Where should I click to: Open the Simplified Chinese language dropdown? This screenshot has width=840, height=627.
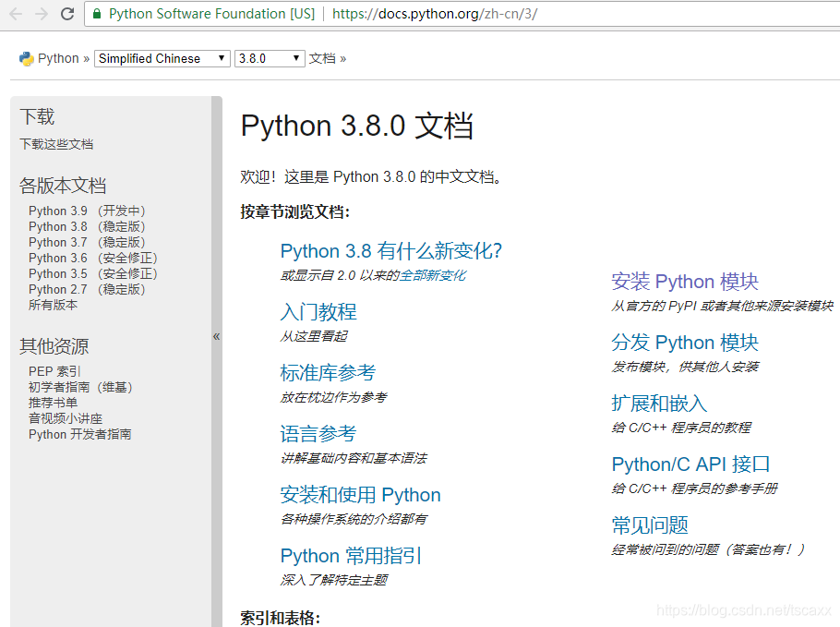pyautogui.click(x=162, y=58)
